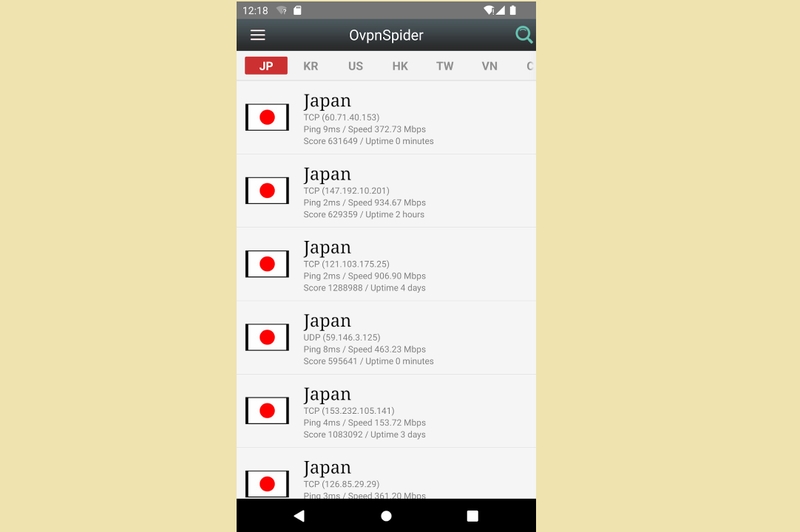This screenshot has height=532, width=800.
Task: Tap the search magnifier icon
Action: pyautogui.click(x=523, y=35)
